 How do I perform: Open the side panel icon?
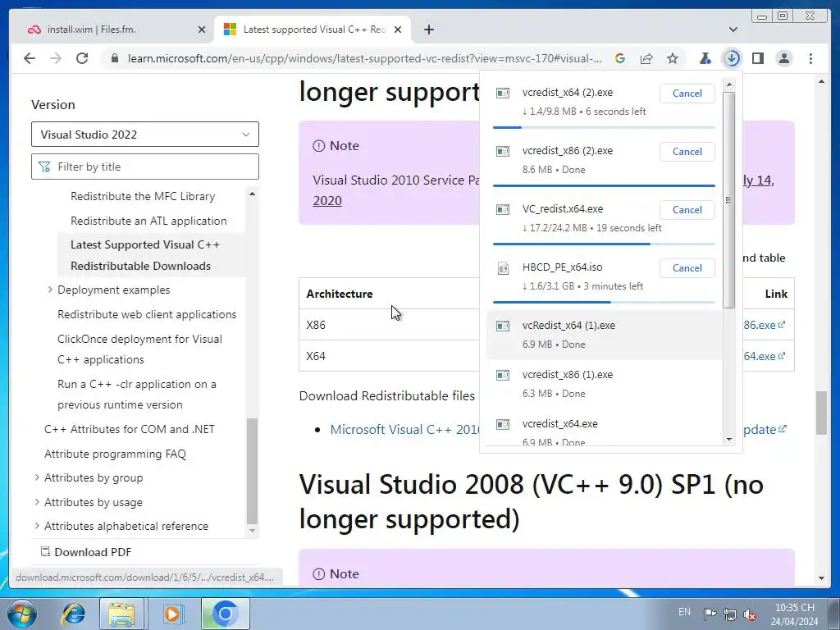pyautogui.click(x=758, y=58)
